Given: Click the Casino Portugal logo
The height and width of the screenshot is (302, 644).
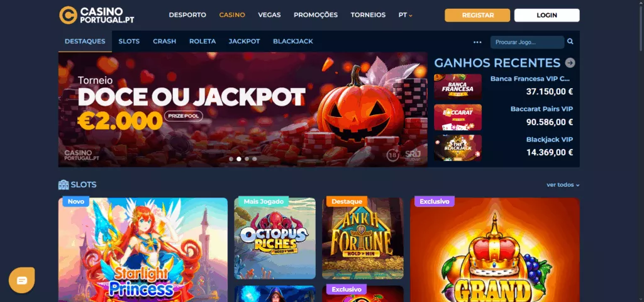Looking at the screenshot, I should tap(96, 15).
